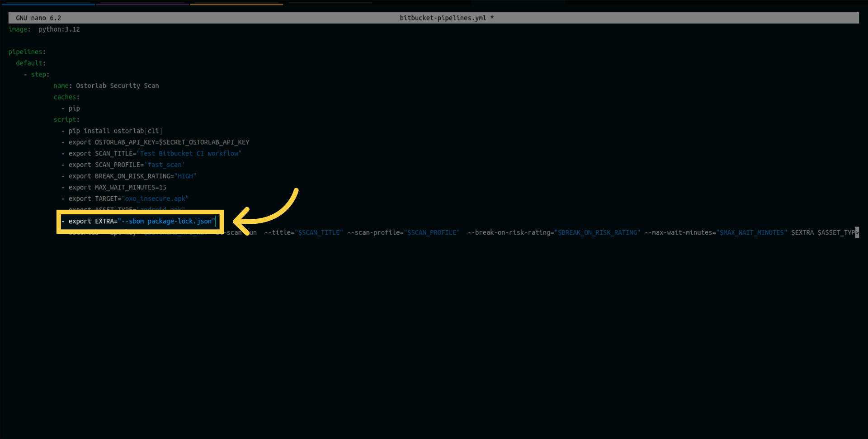Click the highlighted export EXTRA sbom line
The image size is (868, 439).
click(140, 222)
